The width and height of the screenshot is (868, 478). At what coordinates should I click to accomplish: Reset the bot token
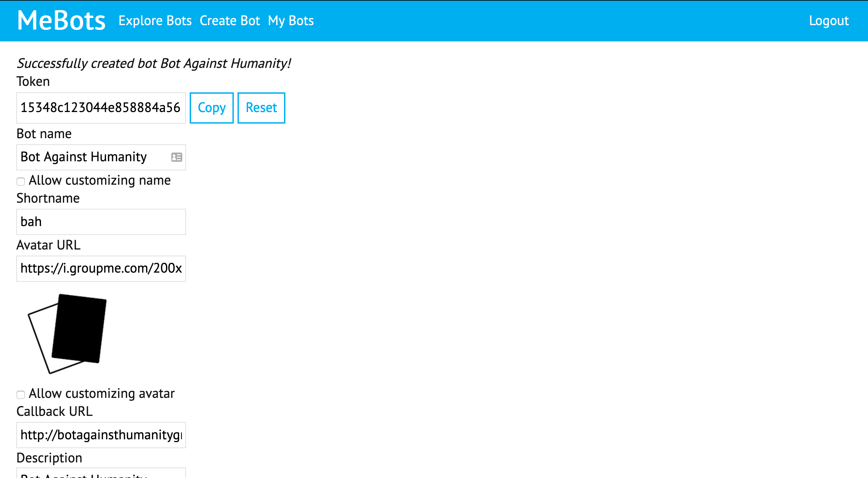point(261,108)
